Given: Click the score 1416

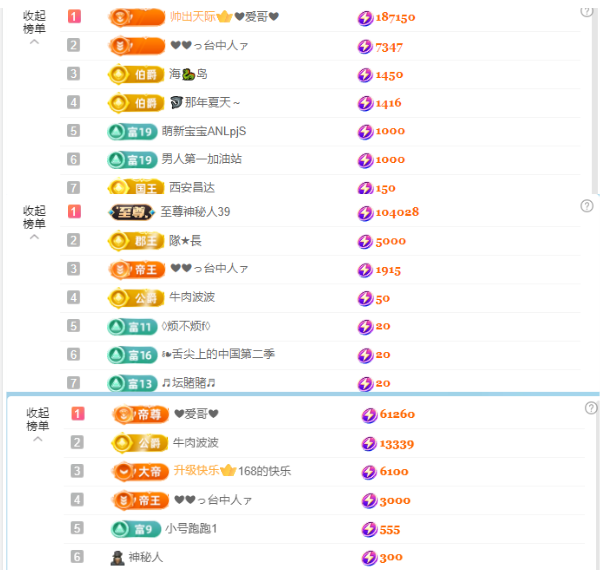Looking at the screenshot, I should [388, 103].
